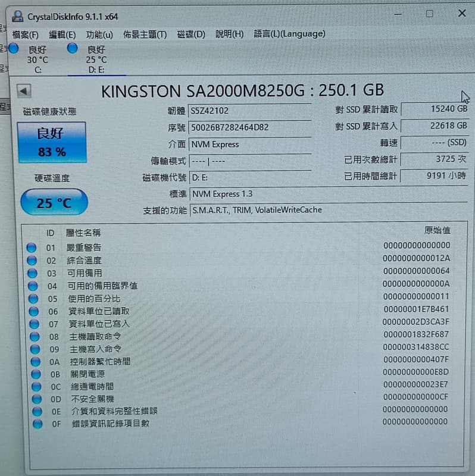Open the 檔案(F) menu
Viewport: 475px width, 476px height.
click(25, 35)
